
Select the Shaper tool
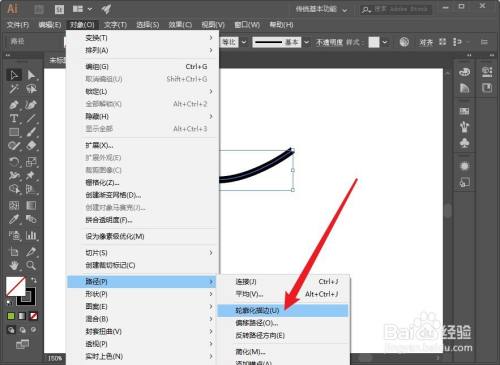tap(14, 146)
